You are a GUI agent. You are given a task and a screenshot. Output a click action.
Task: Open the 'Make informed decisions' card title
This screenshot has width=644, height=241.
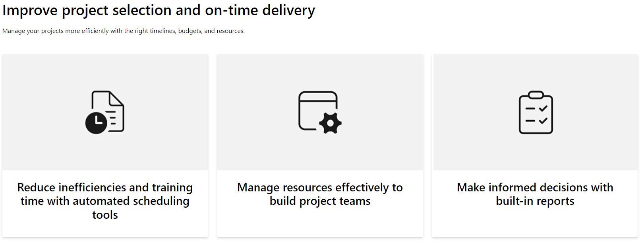click(535, 194)
